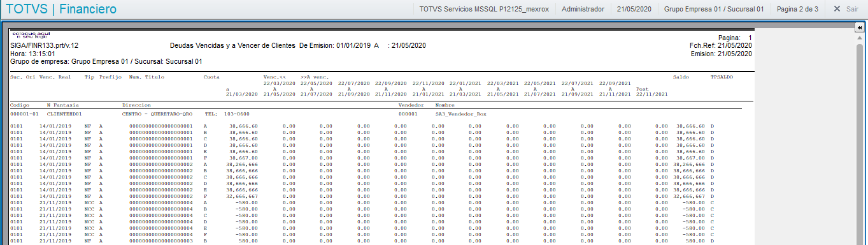Click the X icon beside Sair
The height and width of the screenshot is (245, 868).
point(837,10)
